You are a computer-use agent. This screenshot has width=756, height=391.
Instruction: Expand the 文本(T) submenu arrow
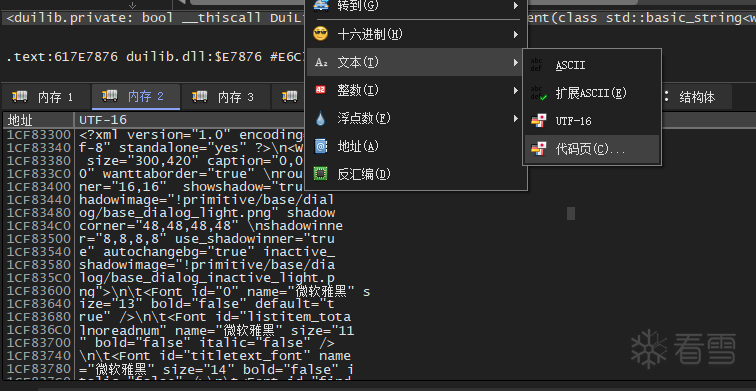tap(515, 62)
